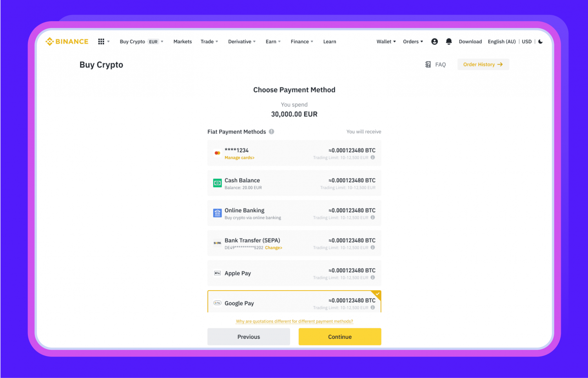The width and height of the screenshot is (588, 378).
Task: Open the quotations difference explanation link
Action: click(x=294, y=321)
